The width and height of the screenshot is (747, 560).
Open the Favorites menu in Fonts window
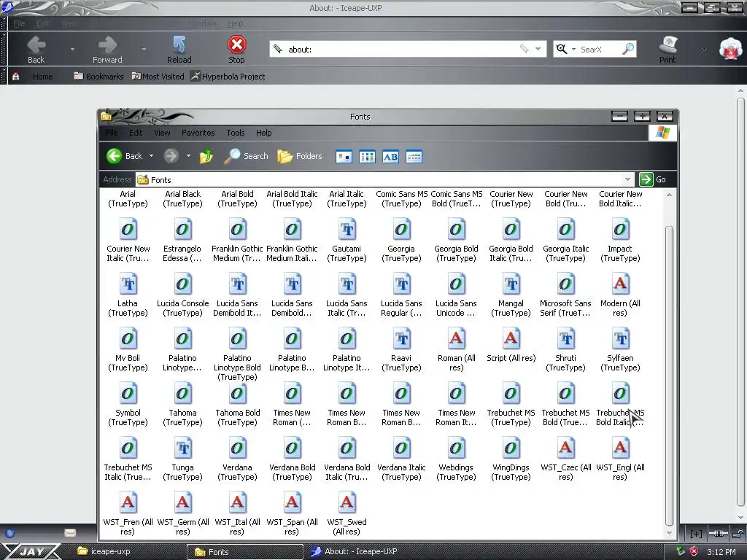(x=198, y=133)
